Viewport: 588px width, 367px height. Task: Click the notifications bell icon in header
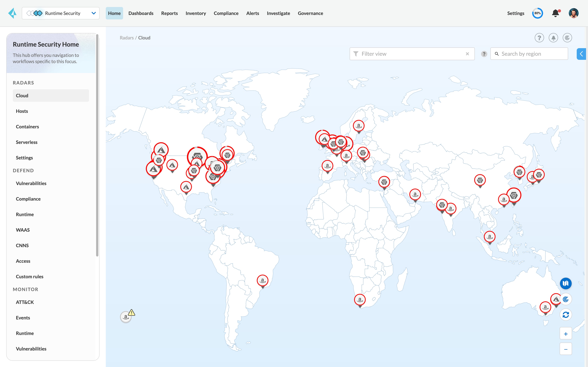coord(555,13)
